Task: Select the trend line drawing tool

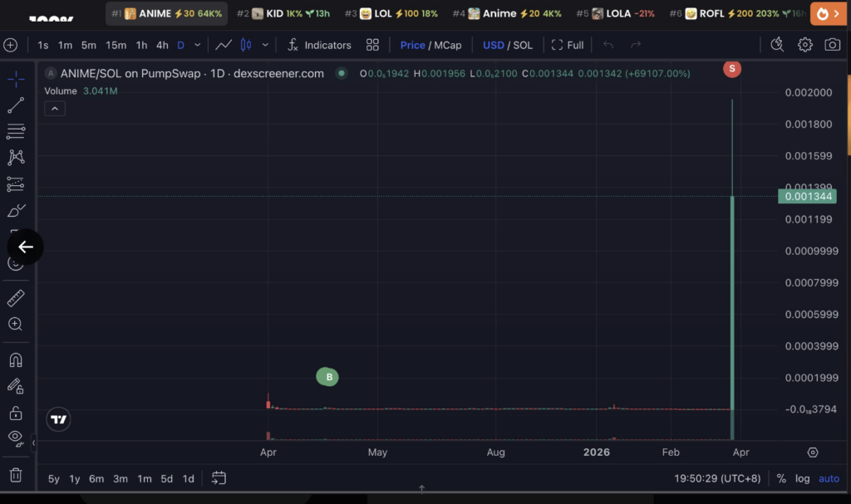Action: 16,105
